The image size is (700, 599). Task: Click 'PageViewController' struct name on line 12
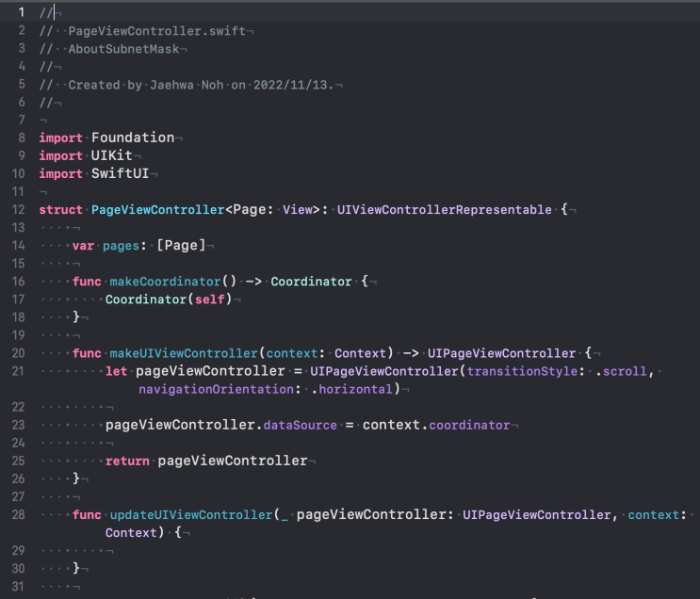click(158, 209)
